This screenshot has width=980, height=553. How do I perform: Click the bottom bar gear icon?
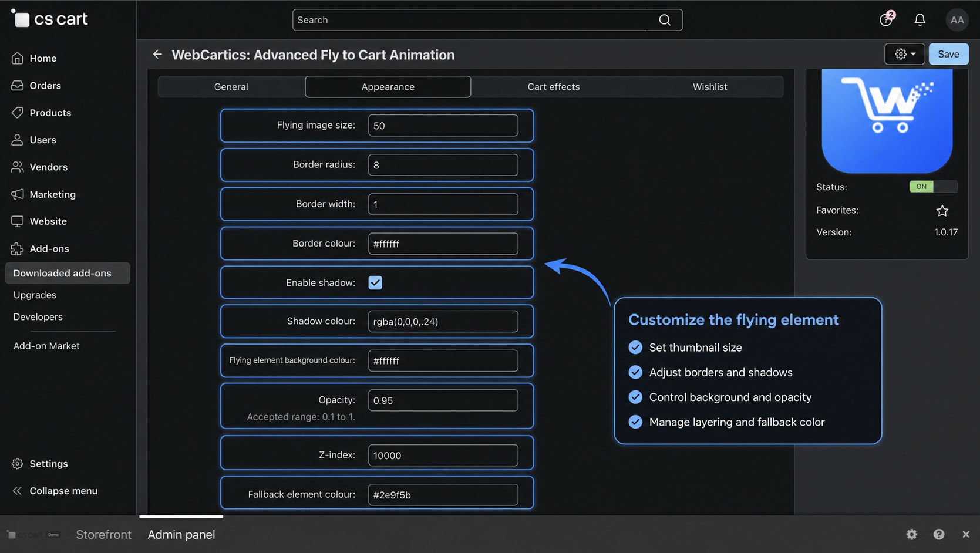[x=911, y=534]
